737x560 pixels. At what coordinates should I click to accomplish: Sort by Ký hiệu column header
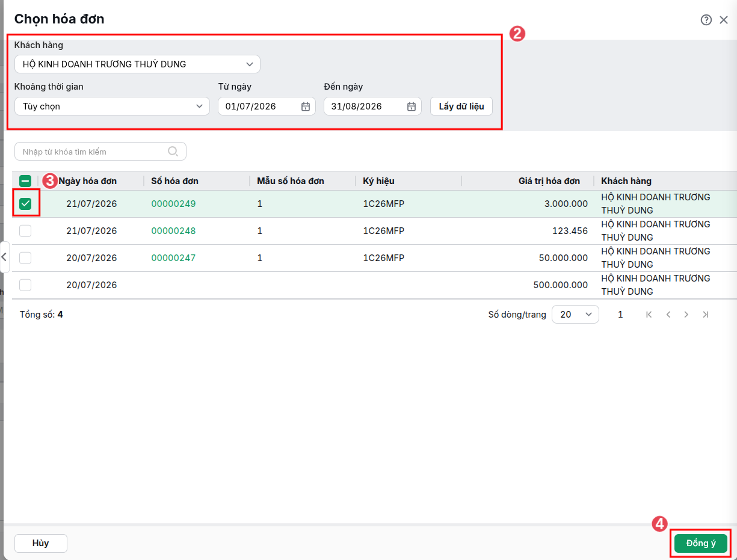[378, 181]
